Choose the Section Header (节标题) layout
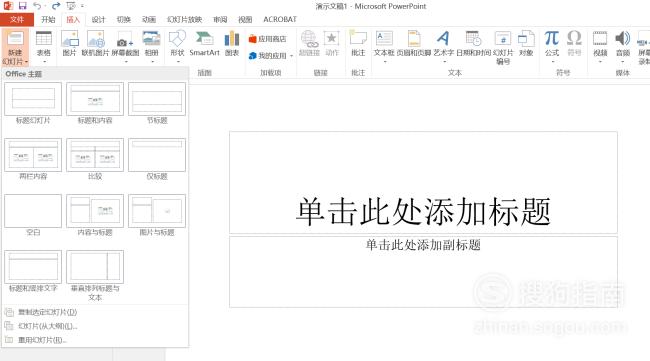 [x=157, y=104]
